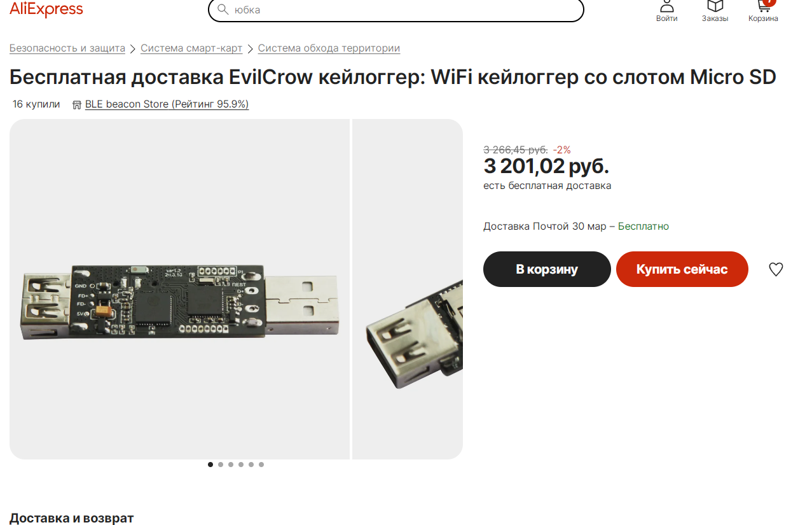This screenshot has width=812, height=525.
Task: Open Система обхода территории breadcrumb
Action: [x=329, y=48]
